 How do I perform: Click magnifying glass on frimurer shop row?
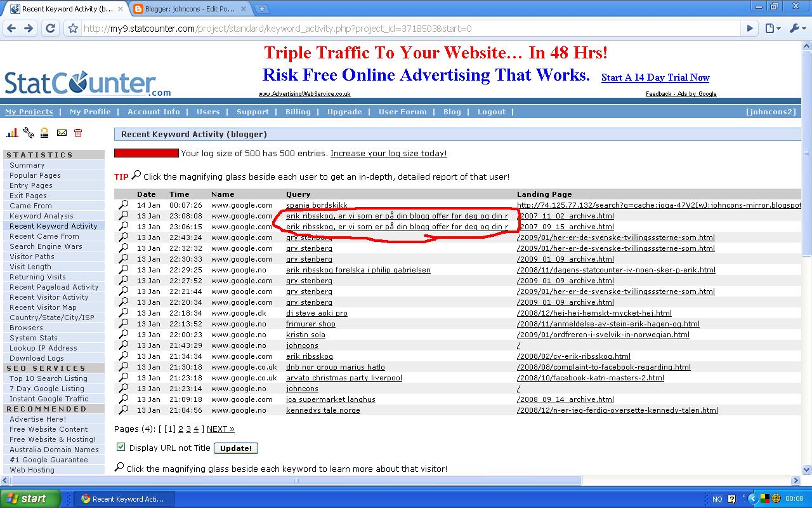(124, 324)
